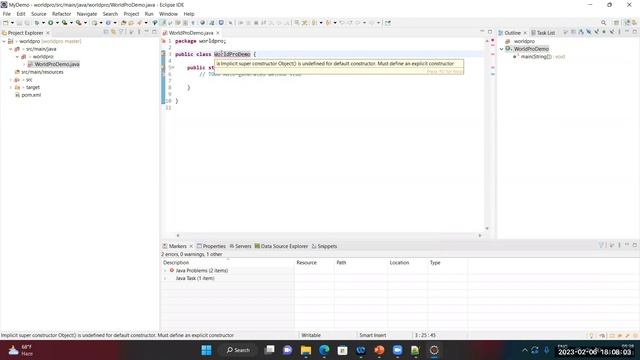
Task: Click the green Run button in toolbar
Action: 51,23
